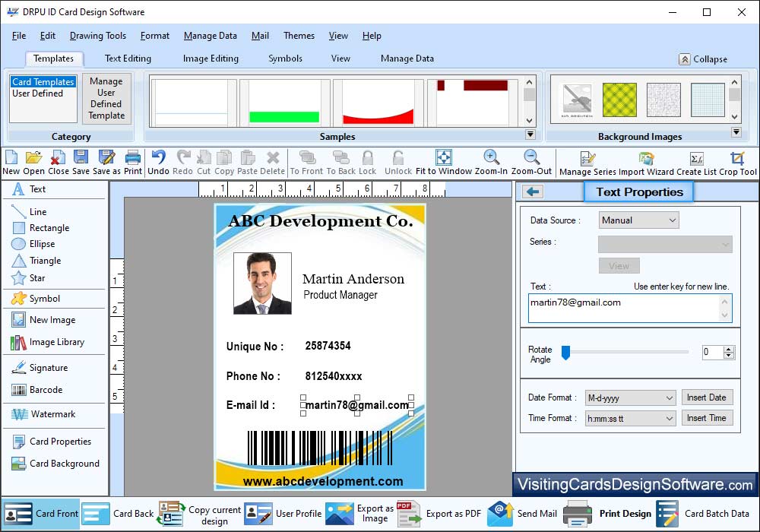Open the Data Source dropdown

pyautogui.click(x=639, y=220)
